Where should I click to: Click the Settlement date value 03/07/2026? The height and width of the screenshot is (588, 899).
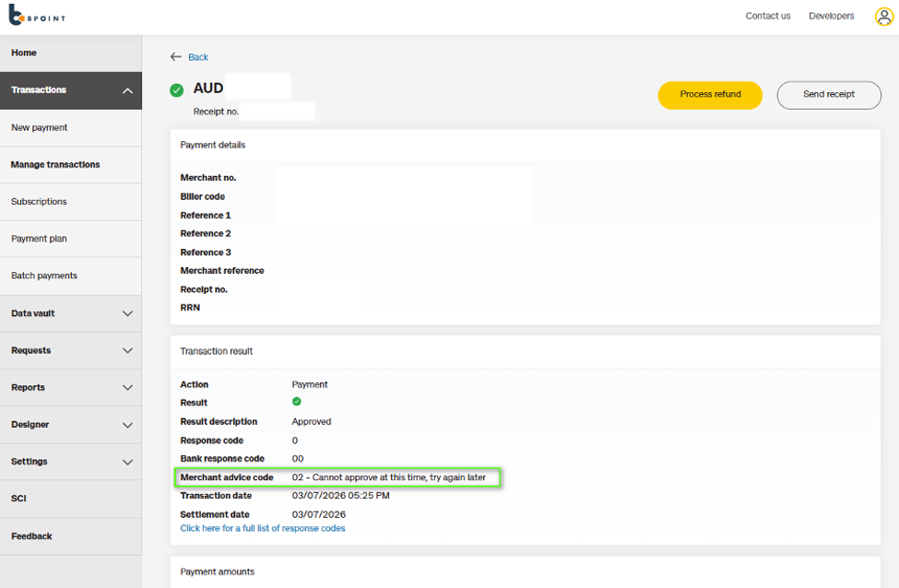(x=319, y=514)
